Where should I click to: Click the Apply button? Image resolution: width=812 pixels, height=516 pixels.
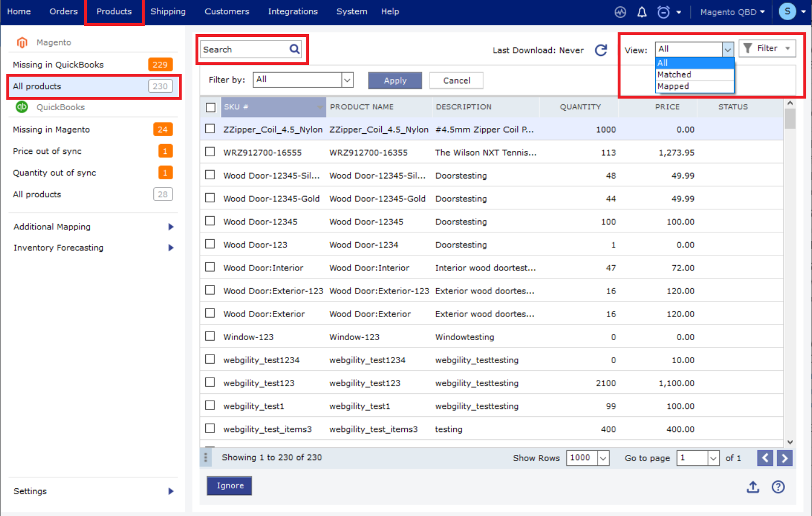click(395, 81)
